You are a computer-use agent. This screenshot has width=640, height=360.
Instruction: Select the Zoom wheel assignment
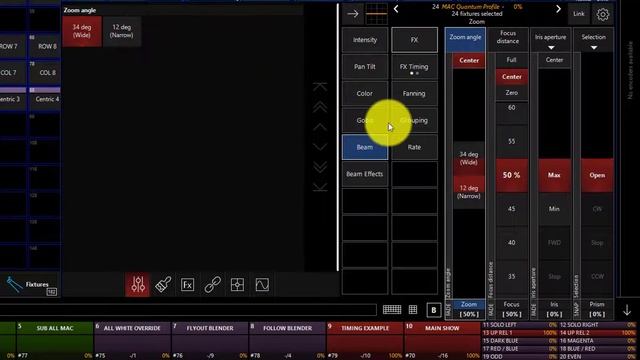pyautogui.click(x=469, y=309)
